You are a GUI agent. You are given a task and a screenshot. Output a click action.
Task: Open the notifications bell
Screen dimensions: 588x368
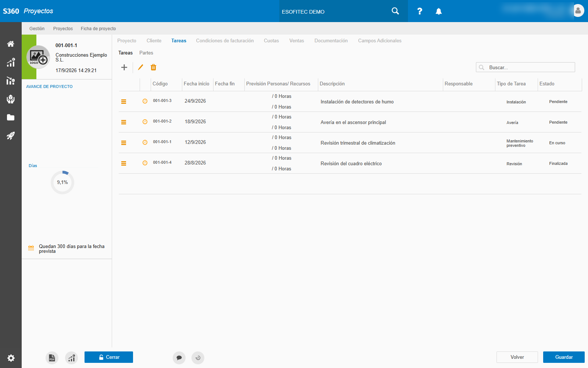(438, 11)
